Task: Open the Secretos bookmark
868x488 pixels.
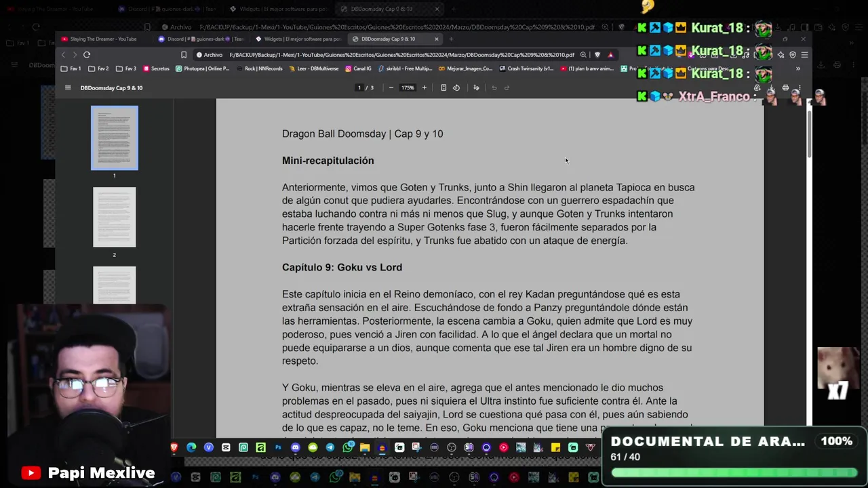Action: pyautogui.click(x=156, y=68)
